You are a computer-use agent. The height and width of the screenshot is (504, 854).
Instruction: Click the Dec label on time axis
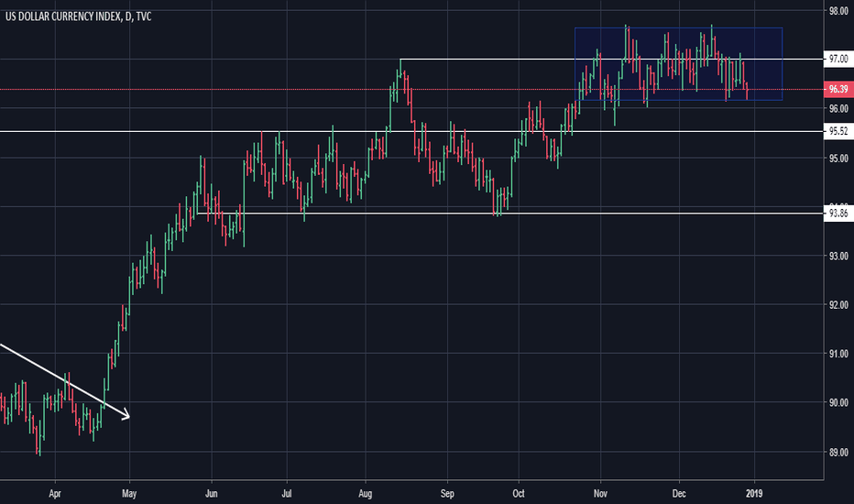tap(679, 494)
